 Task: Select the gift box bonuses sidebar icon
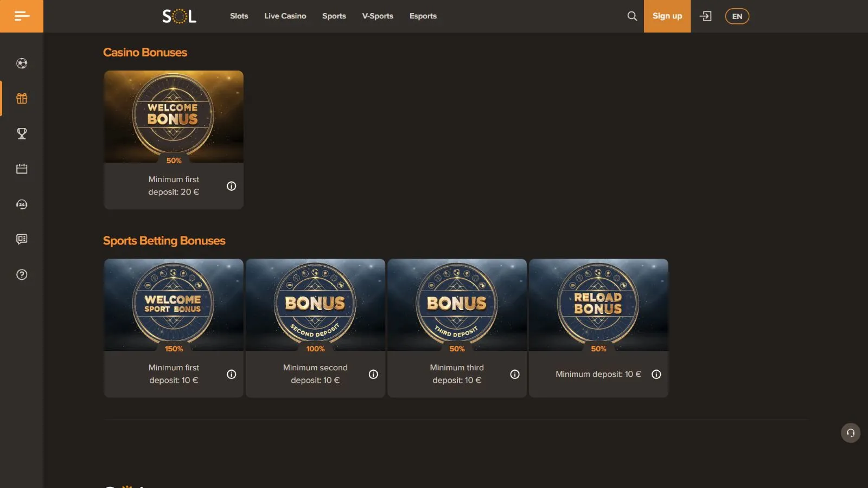coord(22,99)
